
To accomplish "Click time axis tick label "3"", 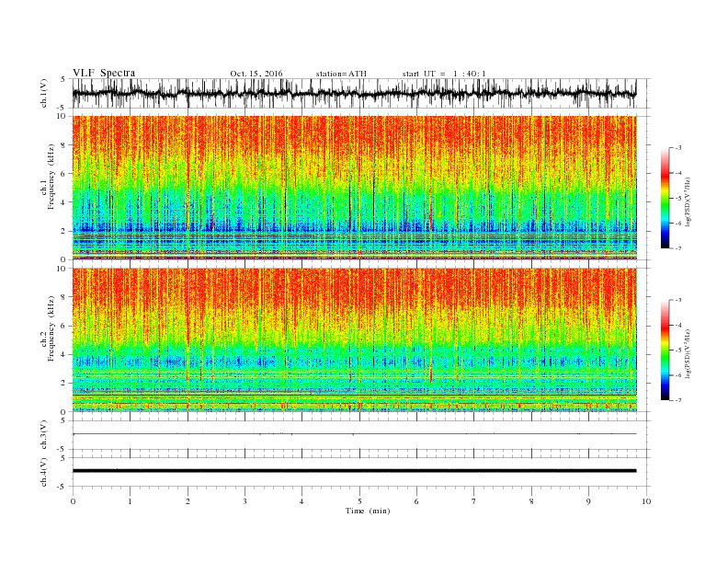I will 245,501.
